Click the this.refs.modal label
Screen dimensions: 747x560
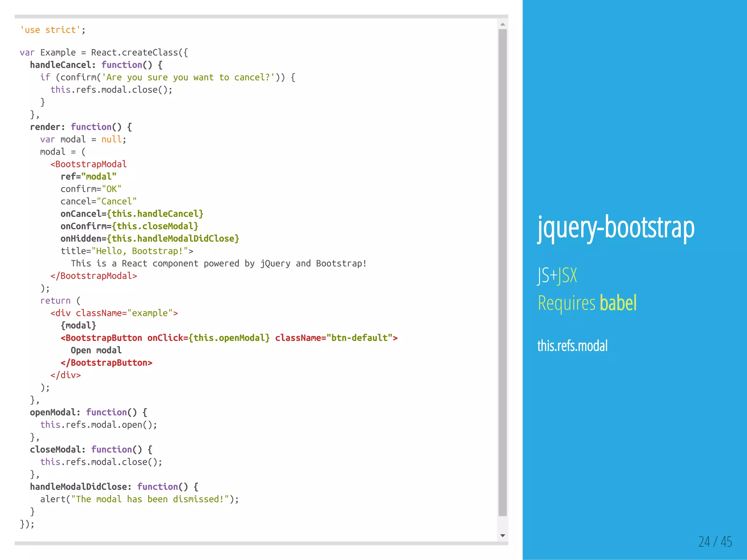[572, 346]
